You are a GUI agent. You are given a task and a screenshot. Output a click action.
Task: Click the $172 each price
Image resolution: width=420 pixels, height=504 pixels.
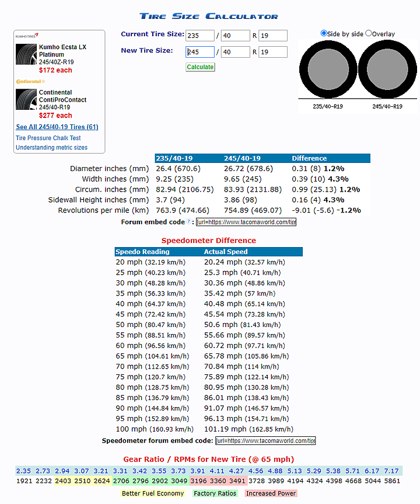55,70
